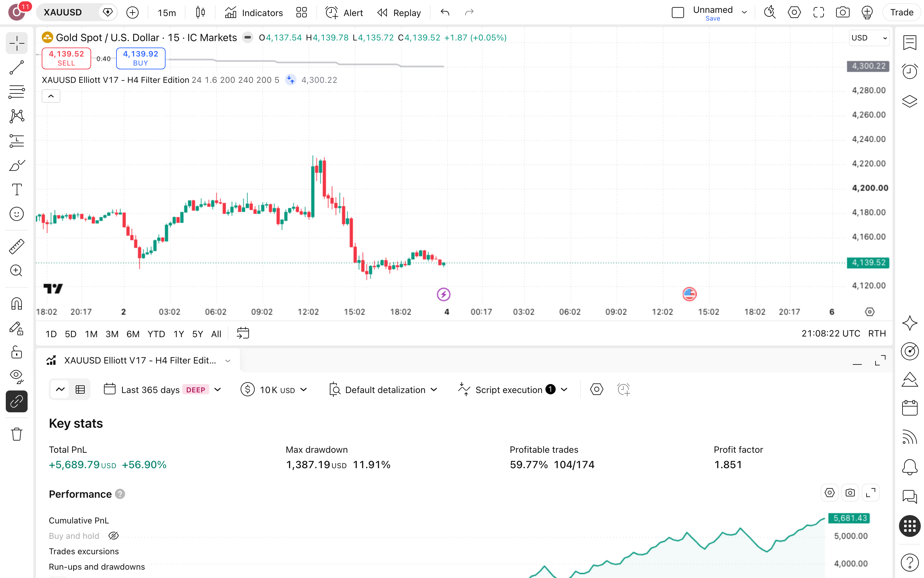Choose the All time range

(216, 334)
